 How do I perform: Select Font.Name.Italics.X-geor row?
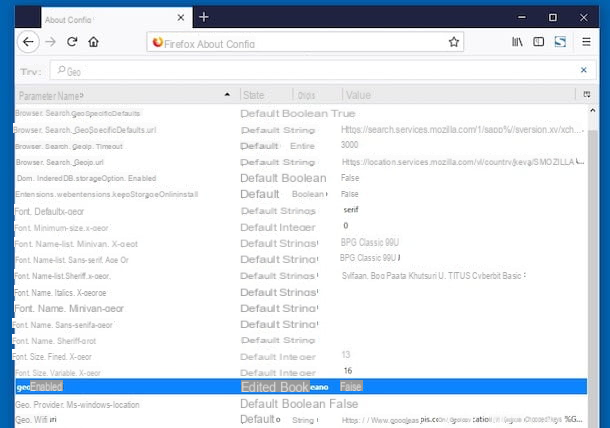(x=301, y=293)
